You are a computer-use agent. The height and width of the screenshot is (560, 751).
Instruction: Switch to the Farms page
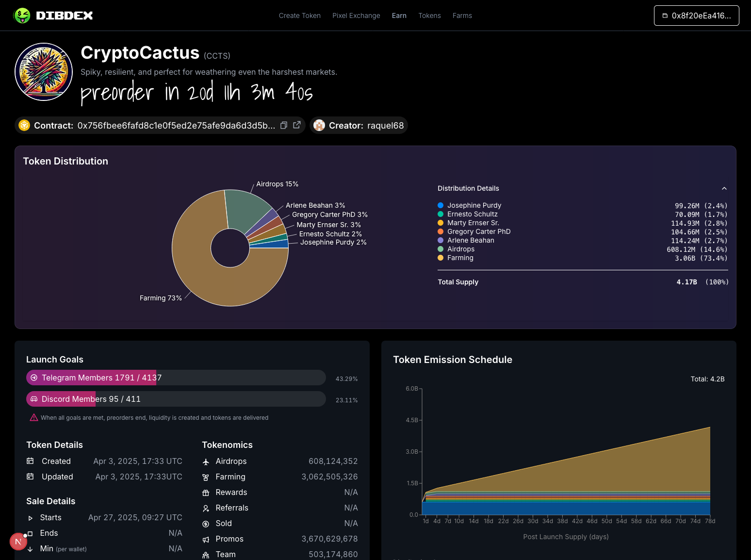click(462, 16)
